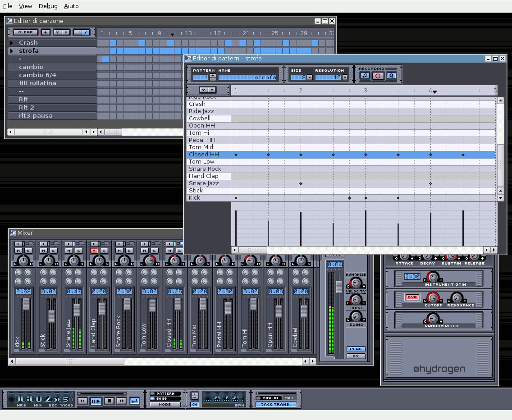Open the Resolution dropdown
Screen dimensions: 512x420
pyautogui.click(x=345, y=78)
